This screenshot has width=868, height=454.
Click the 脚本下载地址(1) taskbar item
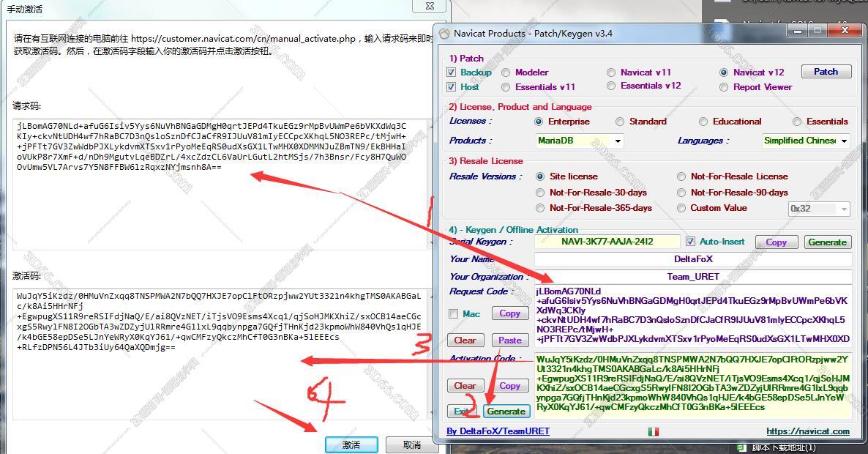[778, 447]
